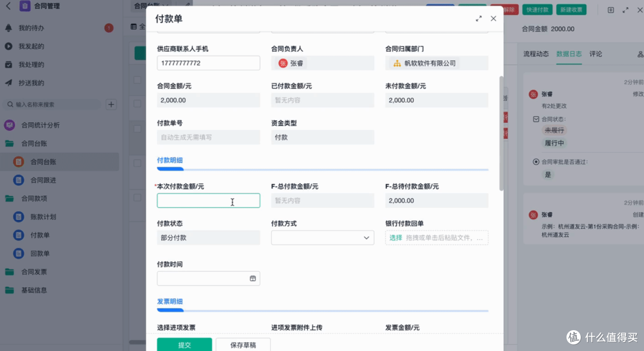This screenshot has height=351, width=644.
Task: Open the 付款方式 dropdown
Action: (323, 238)
